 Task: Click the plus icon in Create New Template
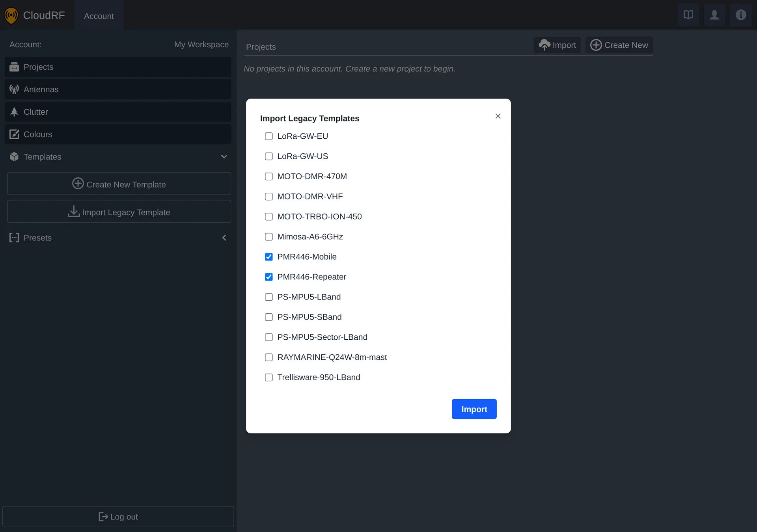78,183
